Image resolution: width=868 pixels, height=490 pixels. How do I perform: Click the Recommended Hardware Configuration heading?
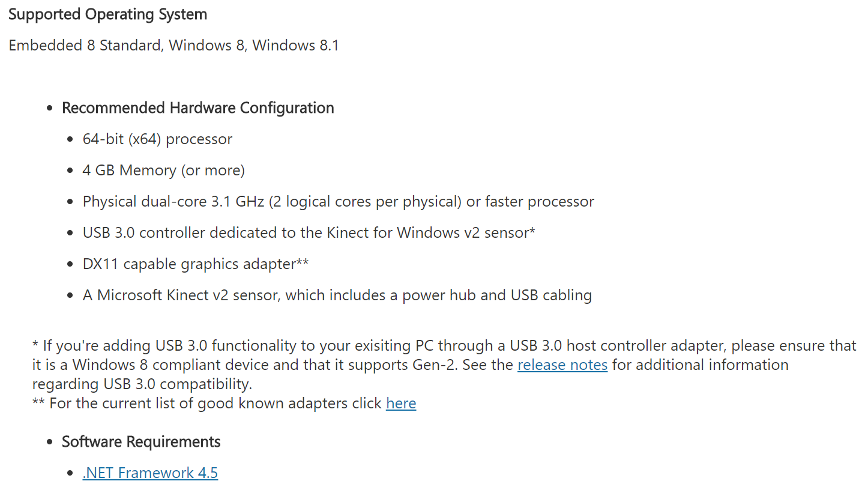click(x=198, y=107)
